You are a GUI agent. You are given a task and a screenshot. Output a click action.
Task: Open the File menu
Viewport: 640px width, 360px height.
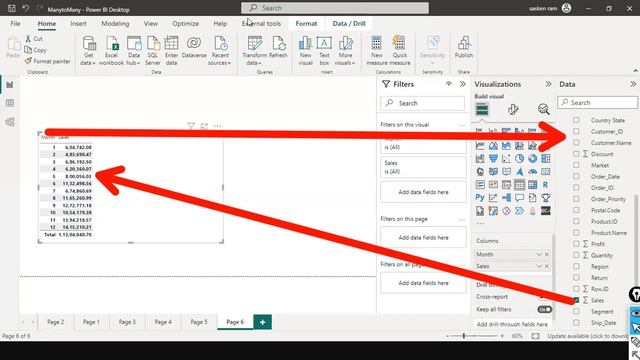point(16,24)
